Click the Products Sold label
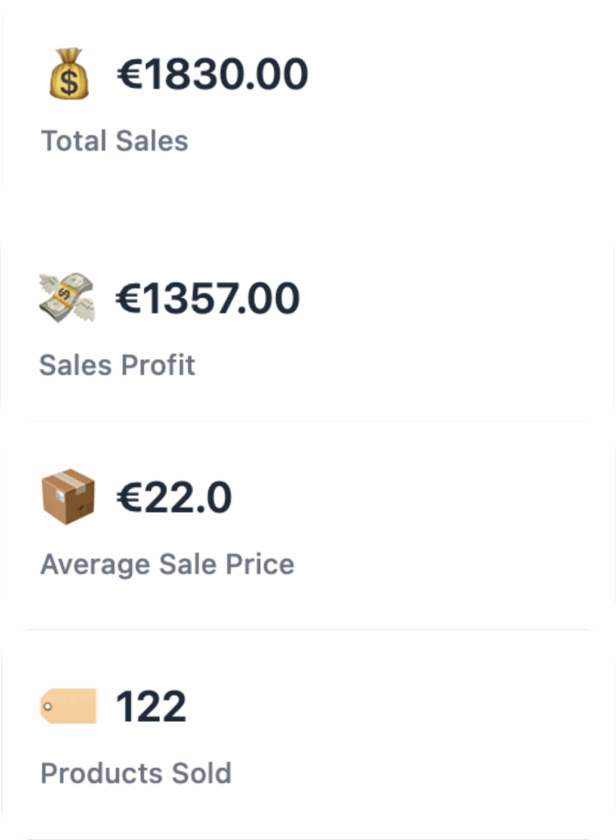Viewport: 616px width, 840px height. click(x=136, y=773)
